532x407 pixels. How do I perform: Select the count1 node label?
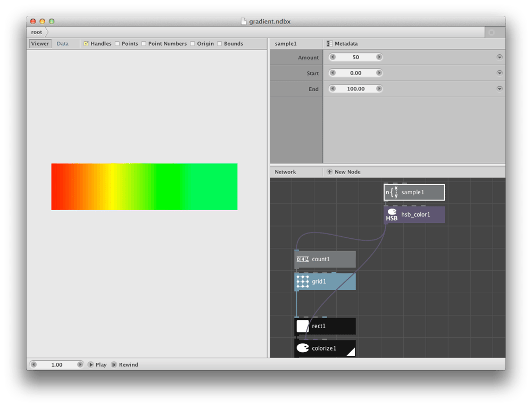(x=321, y=259)
